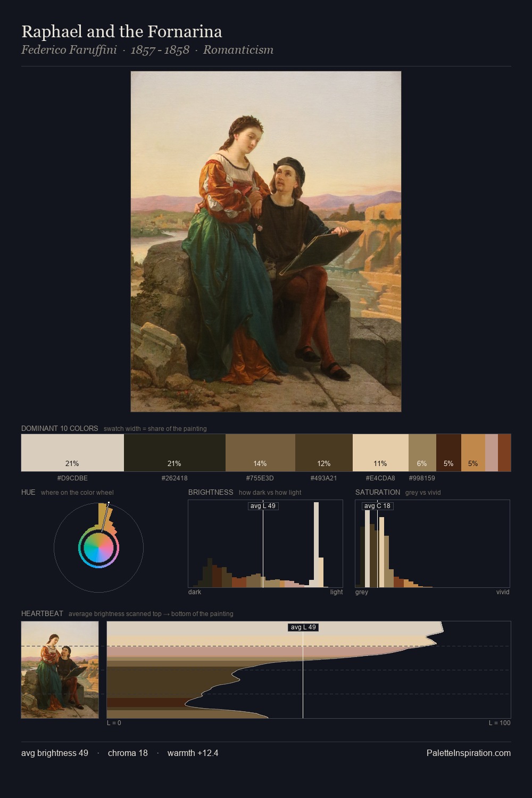
Task: Select the 14% brown swatch #755E3D
Action: pyautogui.click(x=260, y=453)
